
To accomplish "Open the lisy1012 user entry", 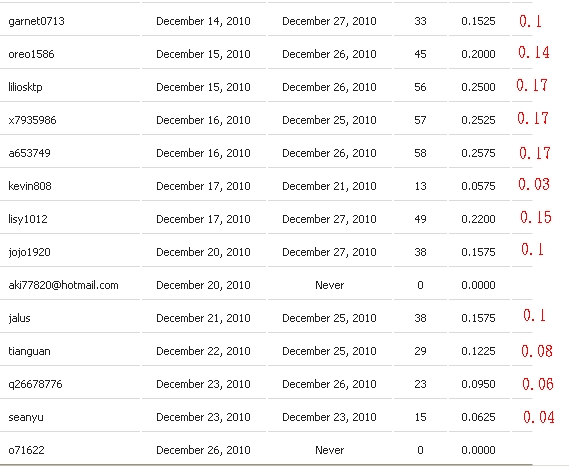I will 28,219.
